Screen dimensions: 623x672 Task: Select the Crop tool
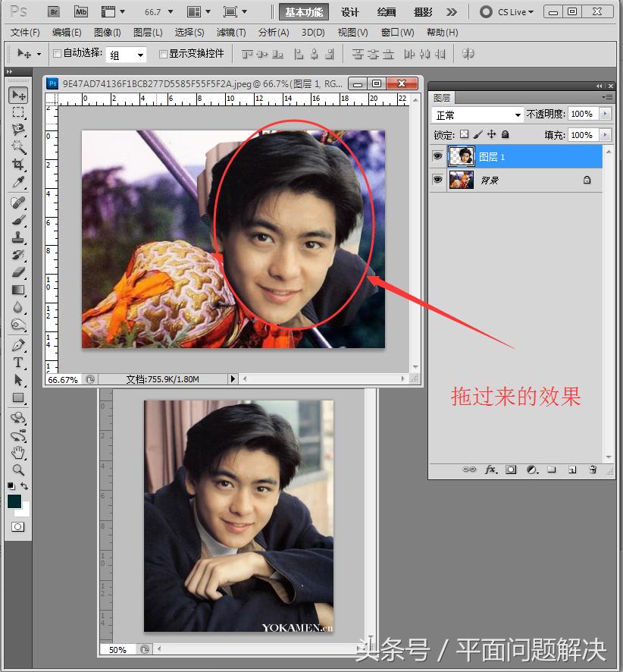click(18, 165)
